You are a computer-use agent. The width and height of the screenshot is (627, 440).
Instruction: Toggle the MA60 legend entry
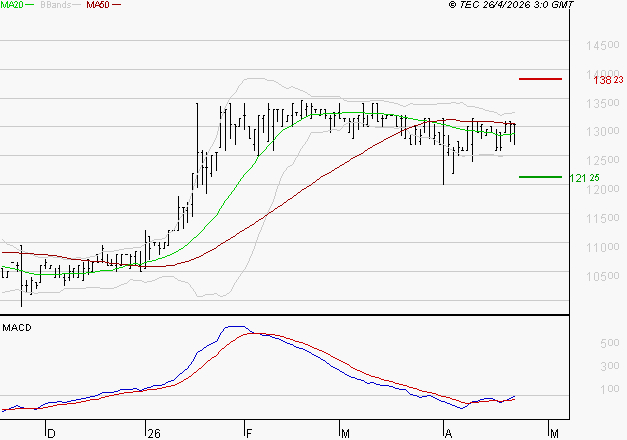[97, 5]
